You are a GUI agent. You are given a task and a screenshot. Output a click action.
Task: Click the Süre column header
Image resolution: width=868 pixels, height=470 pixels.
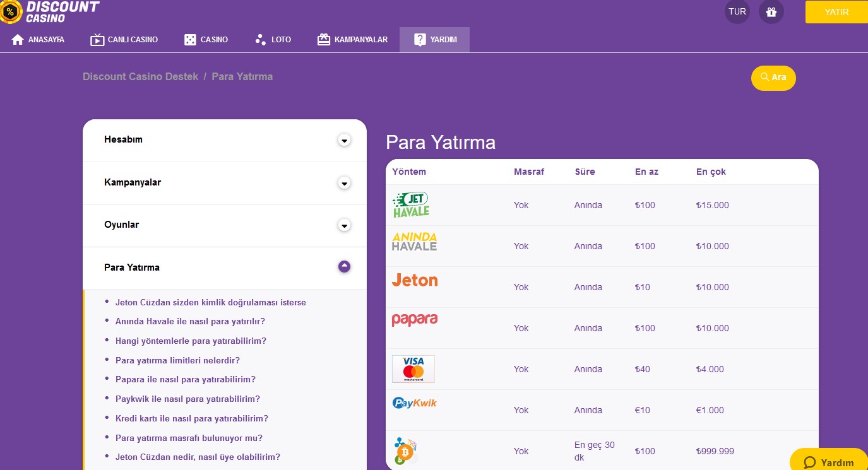coord(585,172)
